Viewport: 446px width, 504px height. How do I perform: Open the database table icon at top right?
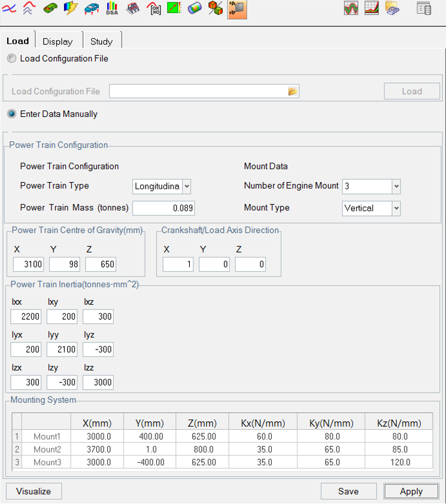click(424, 8)
